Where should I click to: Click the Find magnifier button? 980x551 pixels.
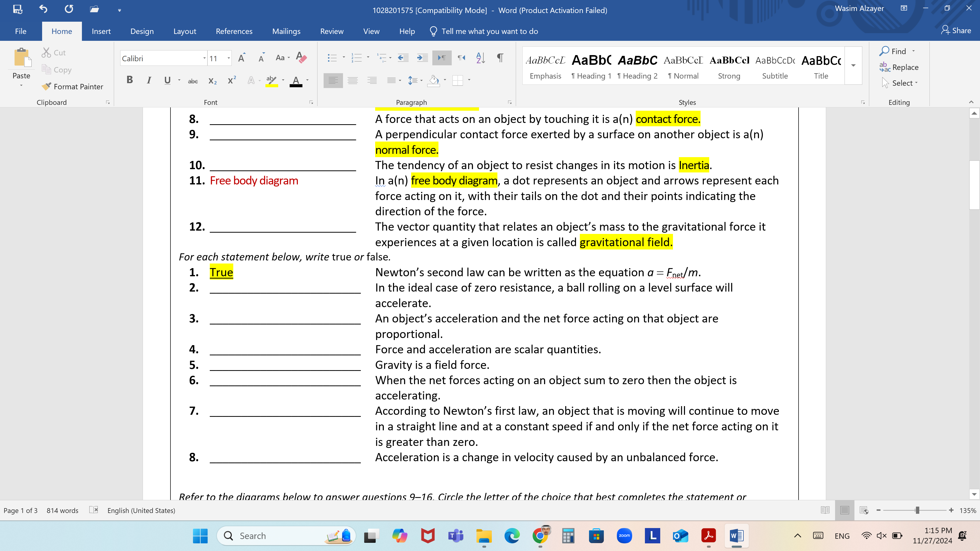[x=892, y=51]
